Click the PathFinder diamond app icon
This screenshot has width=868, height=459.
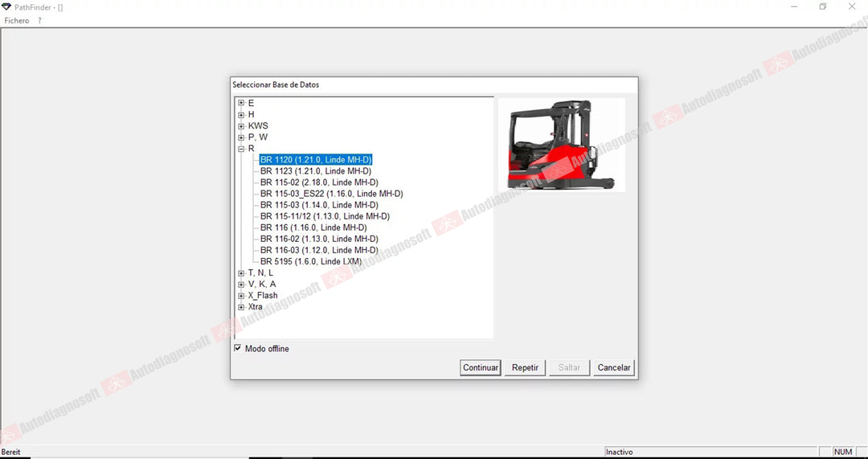(x=6, y=6)
